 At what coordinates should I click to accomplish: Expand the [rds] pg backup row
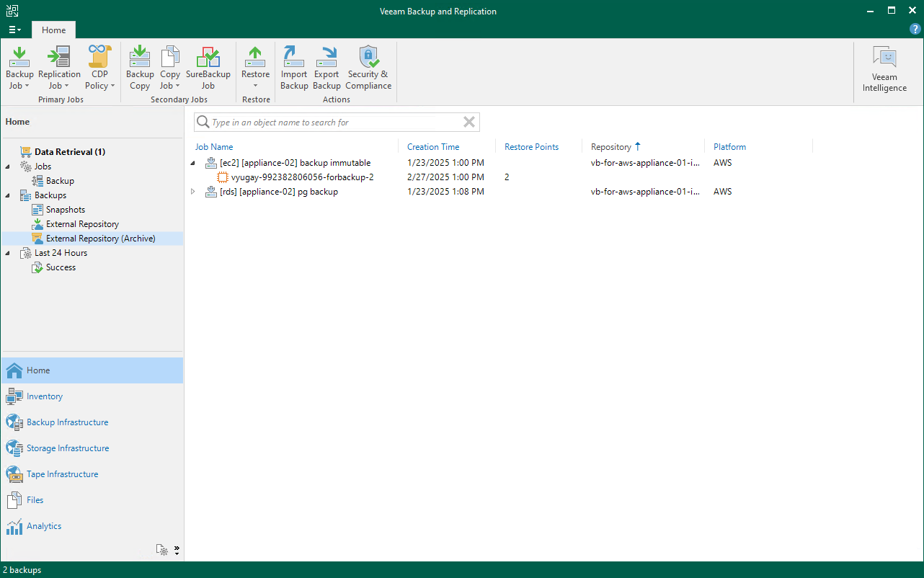pyautogui.click(x=193, y=192)
